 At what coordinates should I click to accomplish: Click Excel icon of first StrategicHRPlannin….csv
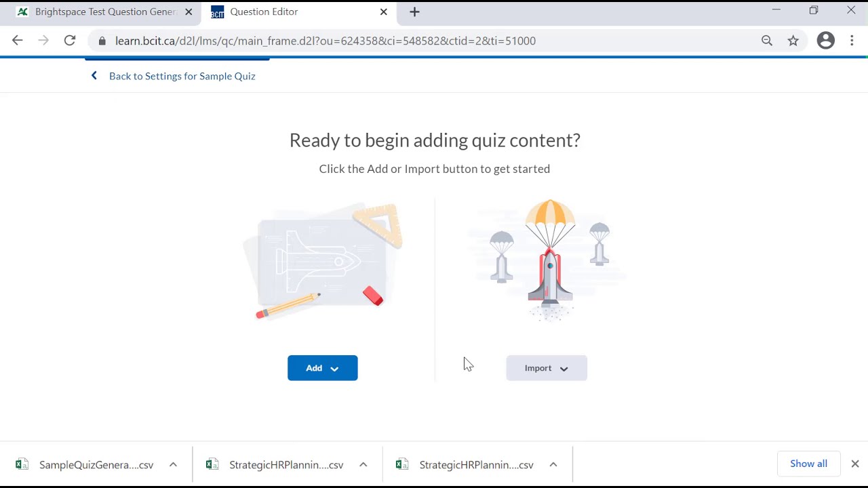(x=212, y=464)
